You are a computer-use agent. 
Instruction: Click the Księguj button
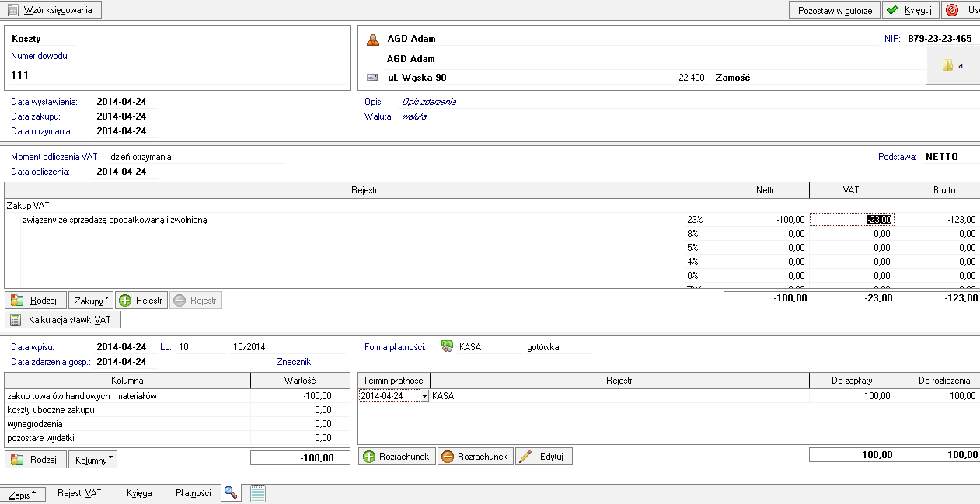pos(910,10)
